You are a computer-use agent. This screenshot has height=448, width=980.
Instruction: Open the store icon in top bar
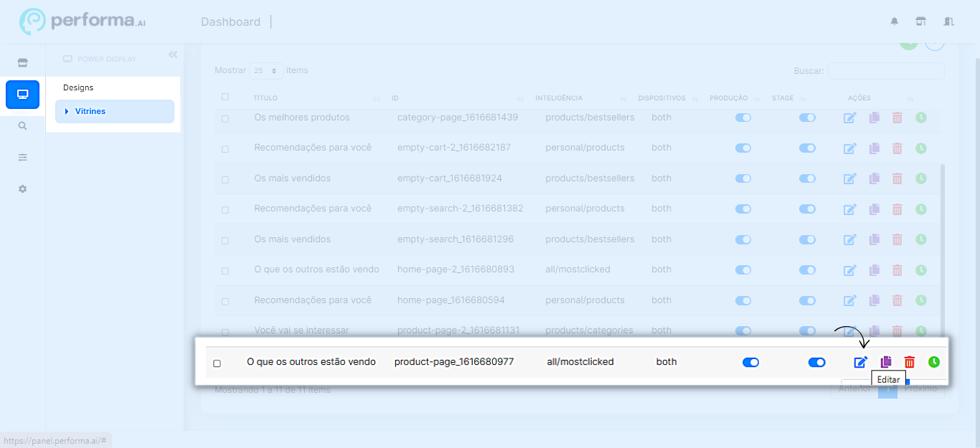click(x=921, y=22)
